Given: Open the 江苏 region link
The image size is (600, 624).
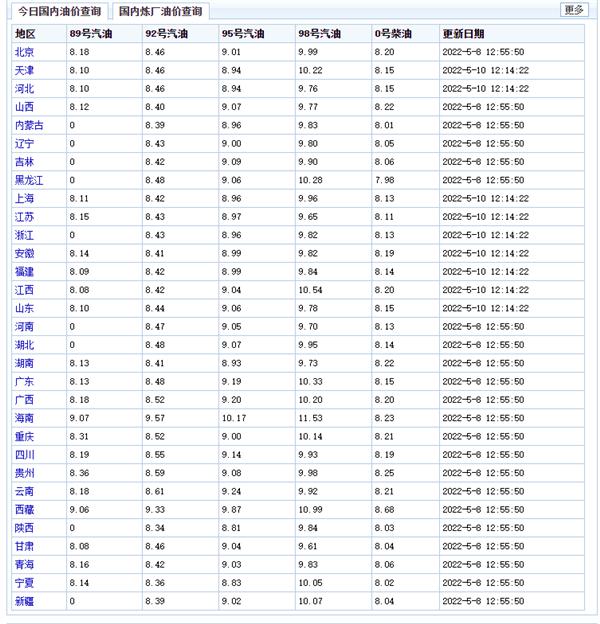Looking at the screenshot, I should click(x=24, y=217).
